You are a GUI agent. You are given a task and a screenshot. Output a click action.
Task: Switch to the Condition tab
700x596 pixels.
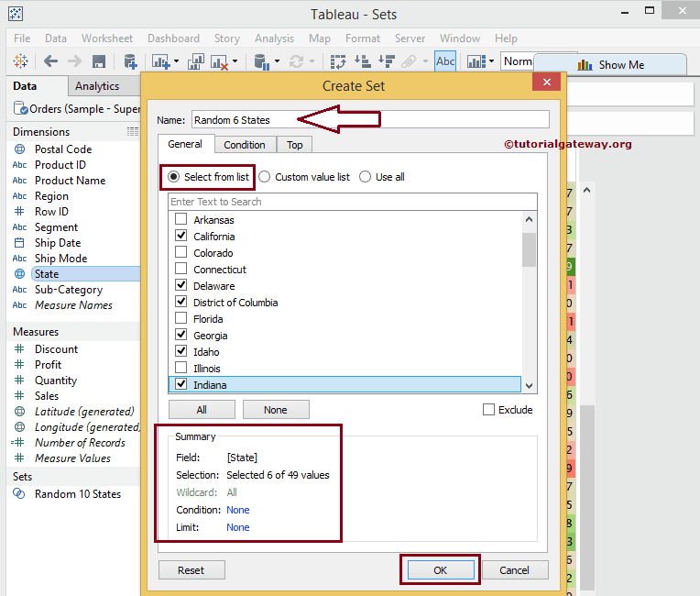245,145
